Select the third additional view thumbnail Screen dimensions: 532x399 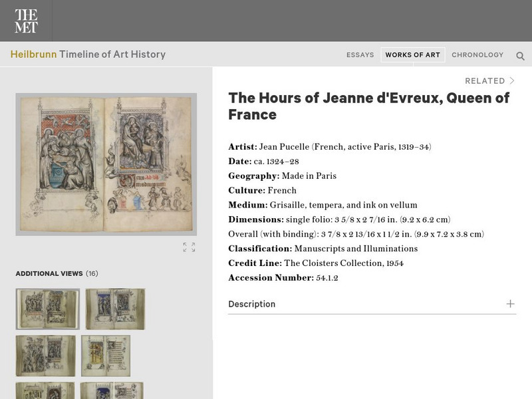45,356
